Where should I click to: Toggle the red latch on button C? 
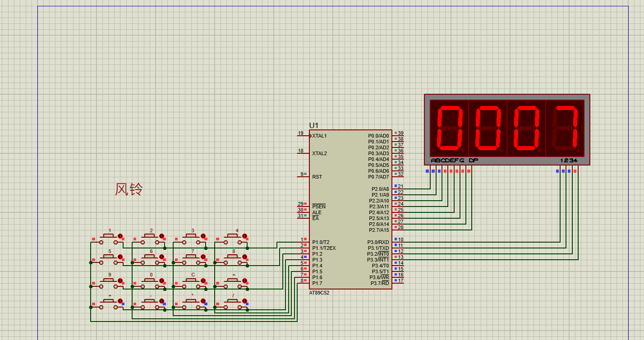pos(203,280)
